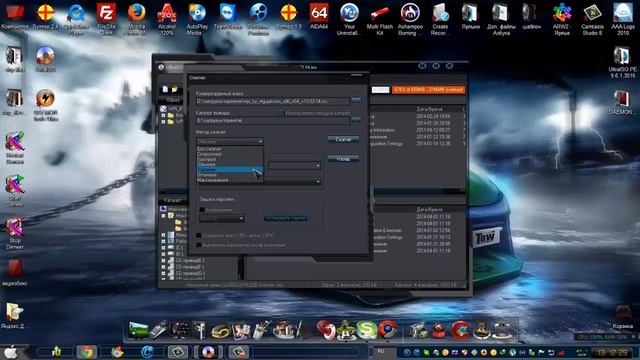Screen dimensions: 640x360
Task: Choose the Быстрый compression option
Action: 230,159
